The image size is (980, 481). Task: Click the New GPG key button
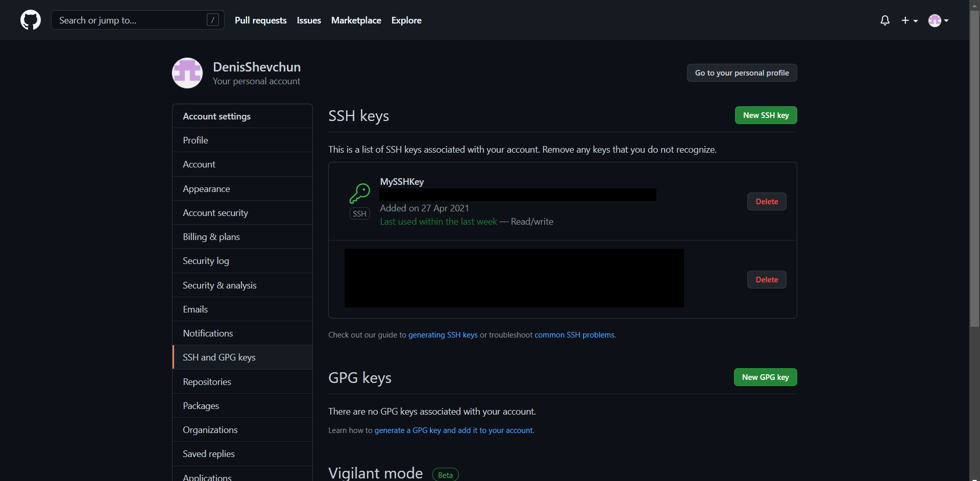(765, 377)
